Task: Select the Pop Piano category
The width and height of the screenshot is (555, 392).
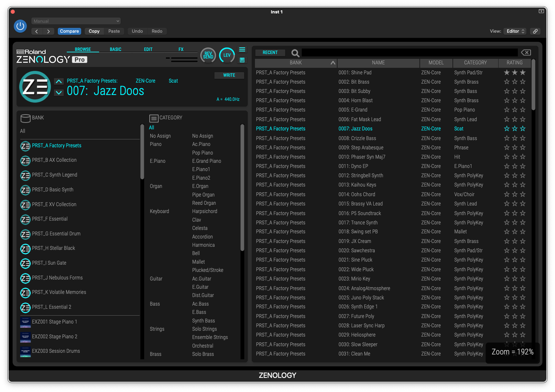Action: click(203, 153)
